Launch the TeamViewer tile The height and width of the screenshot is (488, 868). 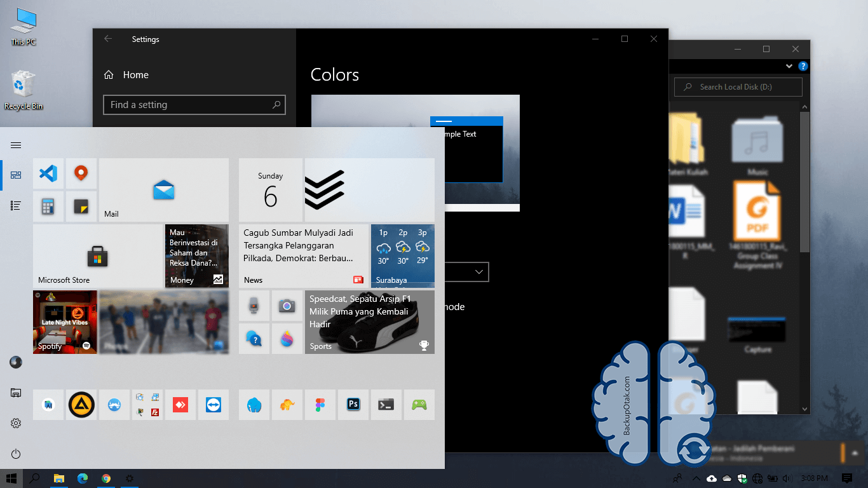(214, 405)
